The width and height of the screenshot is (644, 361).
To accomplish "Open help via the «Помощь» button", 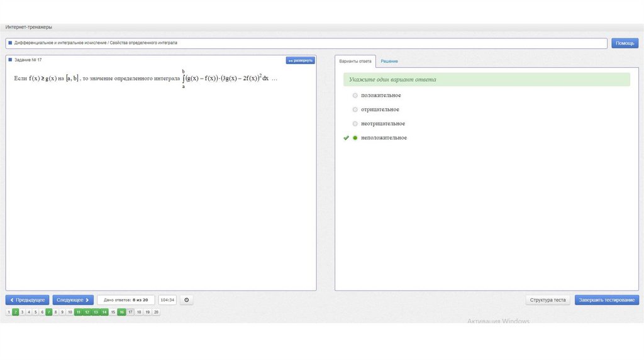I will click(x=625, y=43).
